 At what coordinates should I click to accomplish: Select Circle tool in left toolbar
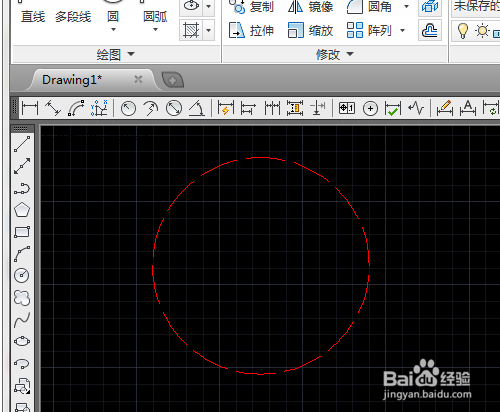[x=22, y=276]
